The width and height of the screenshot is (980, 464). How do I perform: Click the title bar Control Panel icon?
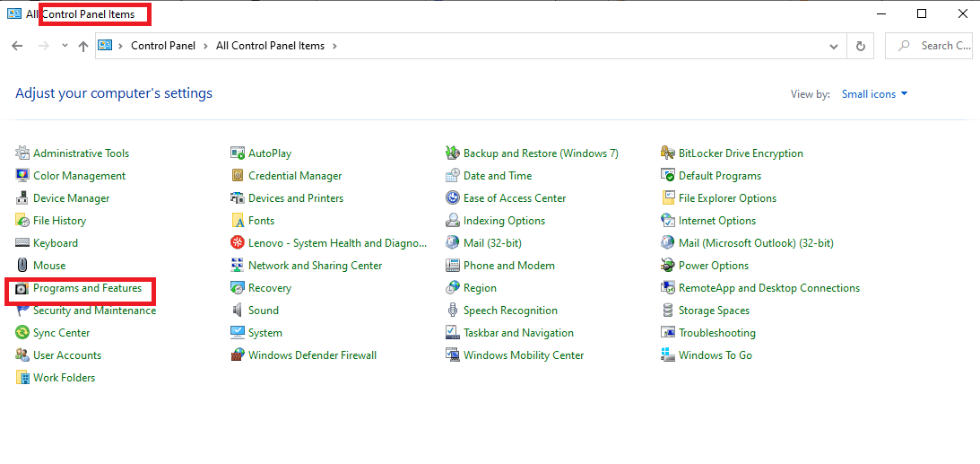(x=13, y=13)
